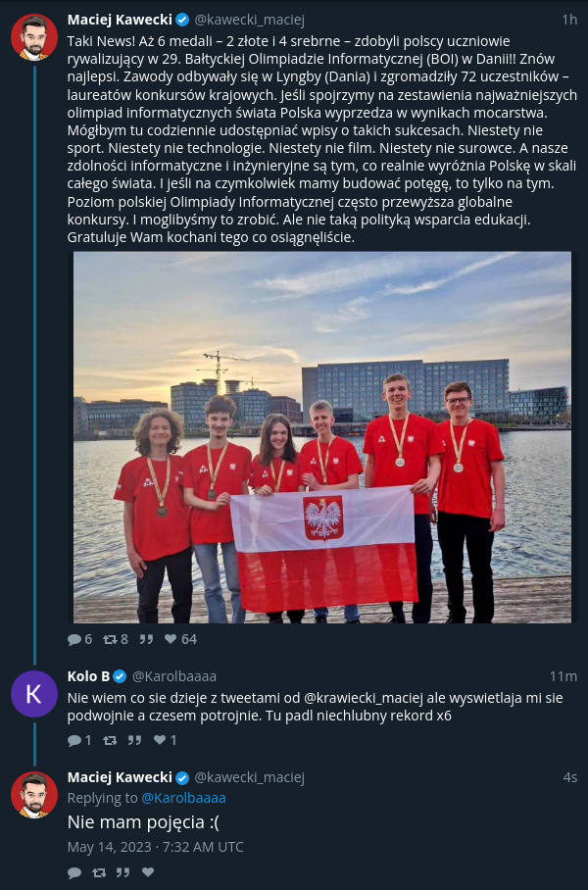
Task: Quote Kolo B's reply
Action: (135, 740)
